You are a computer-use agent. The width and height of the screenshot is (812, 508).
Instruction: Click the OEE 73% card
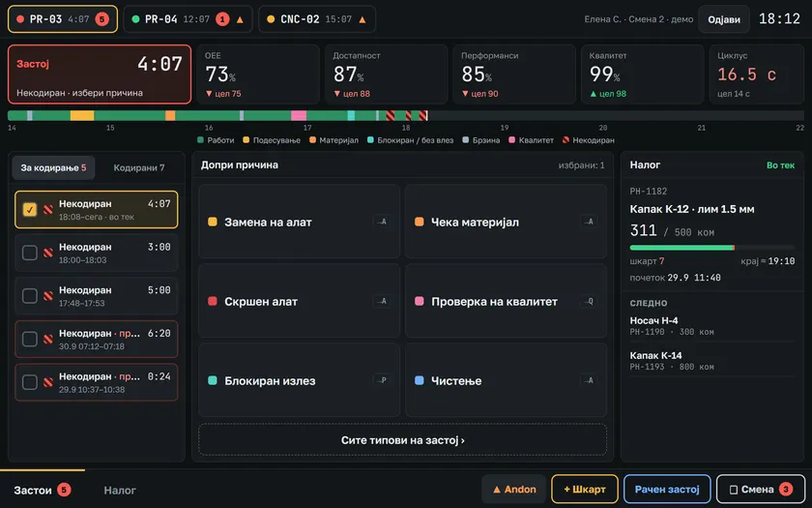[257, 75]
